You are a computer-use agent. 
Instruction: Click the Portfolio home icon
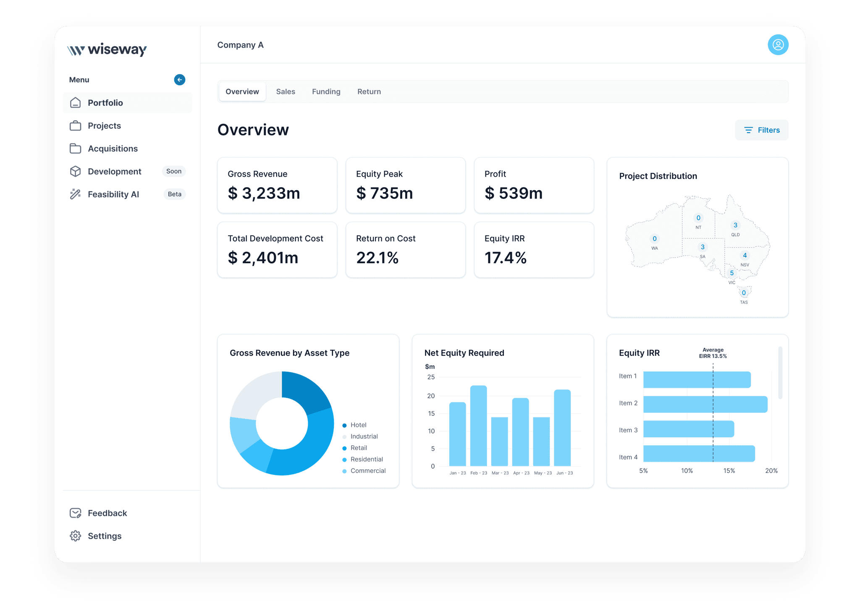76,103
